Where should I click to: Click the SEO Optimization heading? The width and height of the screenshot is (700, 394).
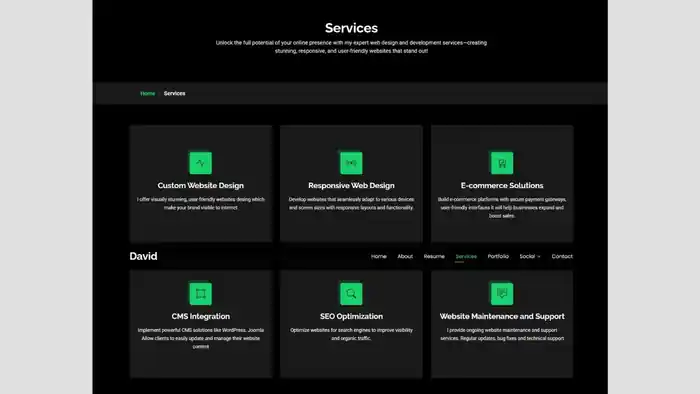coord(351,316)
